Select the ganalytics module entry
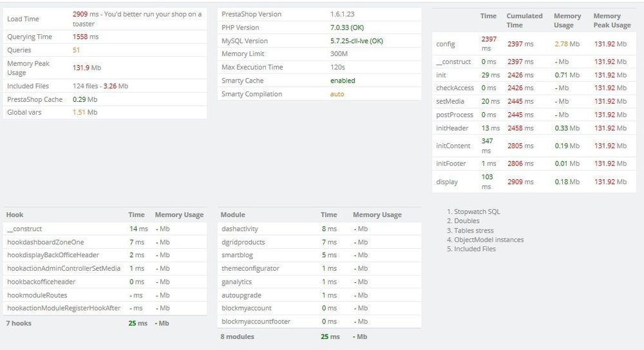 click(x=236, y=282)
